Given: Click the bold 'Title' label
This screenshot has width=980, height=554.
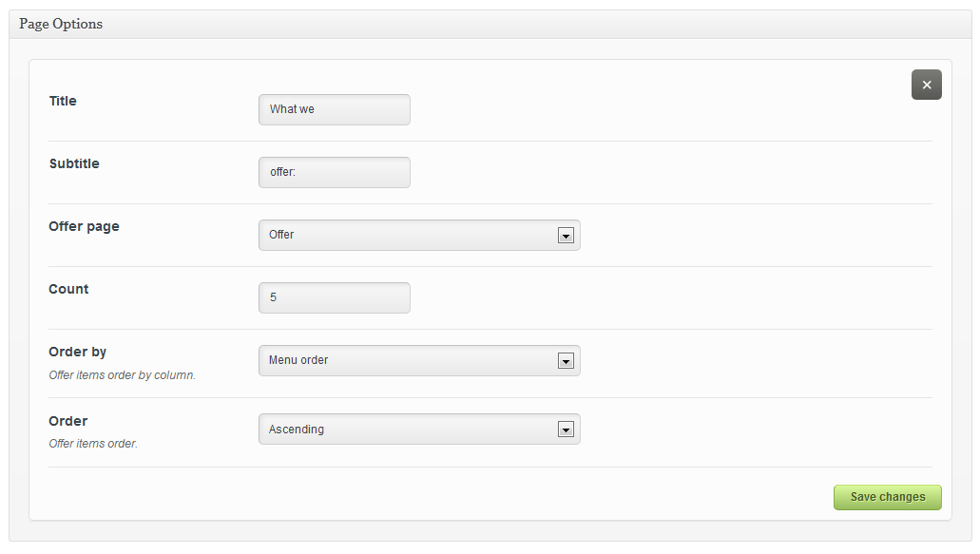Looking at the screenshot, I should [63, 101].
